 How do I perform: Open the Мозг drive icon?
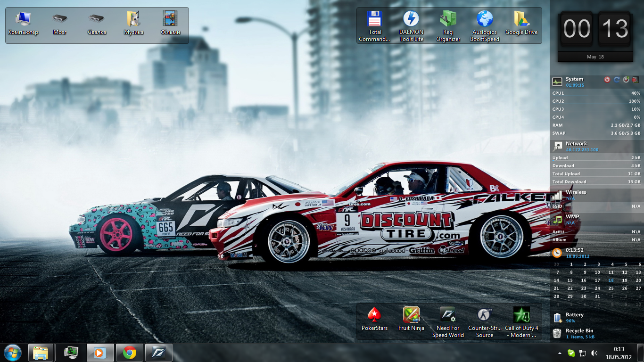point(59,24)
